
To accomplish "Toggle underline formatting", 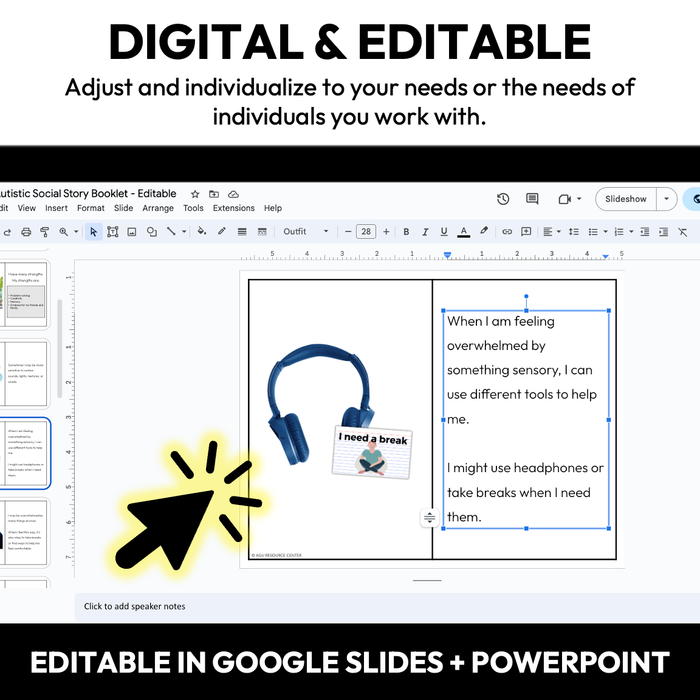I will tap(443, 232).
